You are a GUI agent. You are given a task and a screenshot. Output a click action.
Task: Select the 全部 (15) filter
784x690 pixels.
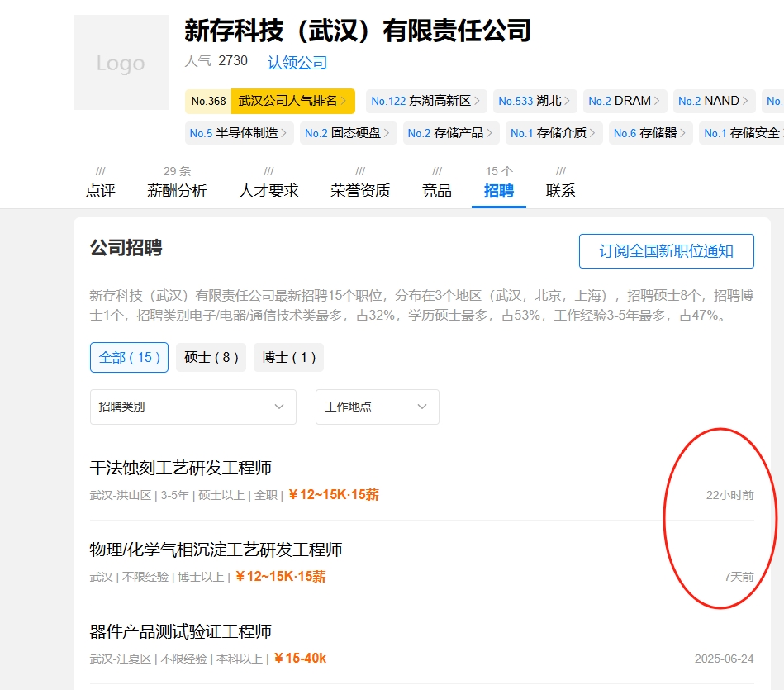click(x=129, y=358)
